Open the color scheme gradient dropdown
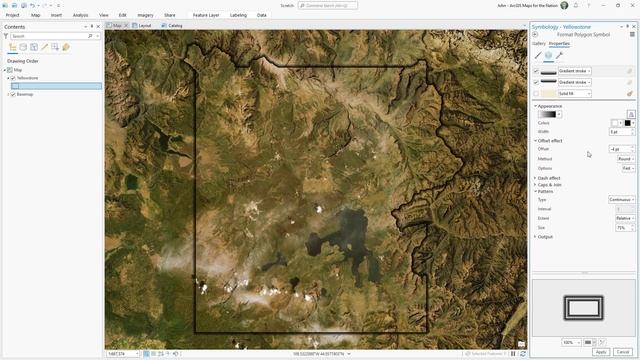The width and height of the screenshot is (640, 360). pos(550,114)
